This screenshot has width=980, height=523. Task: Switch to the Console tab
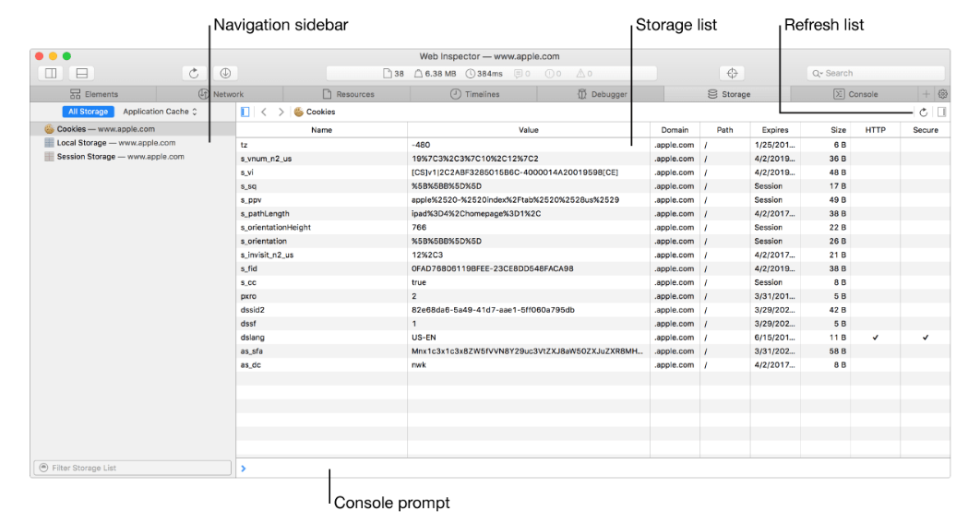tap(855, 94)
